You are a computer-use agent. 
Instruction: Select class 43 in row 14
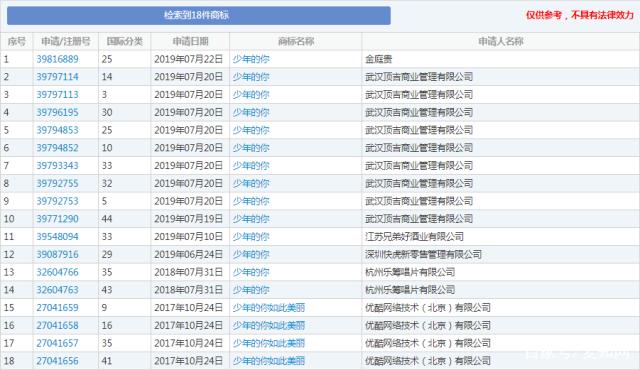tap(107, 290)
